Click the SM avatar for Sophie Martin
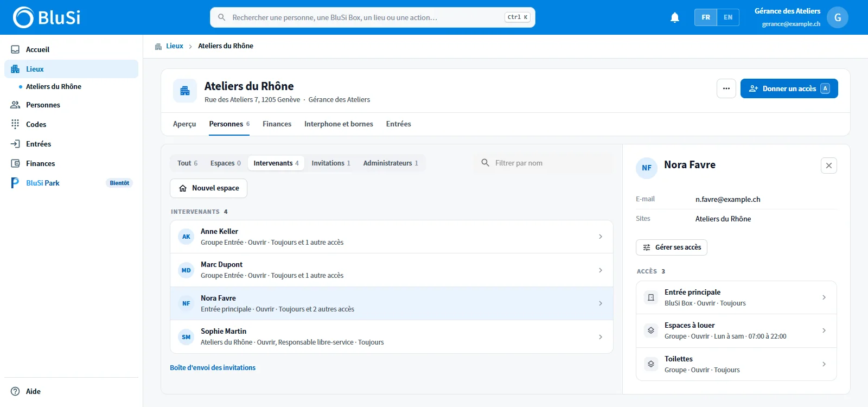Screen dimensions: 868x407 tap(186, 337)
